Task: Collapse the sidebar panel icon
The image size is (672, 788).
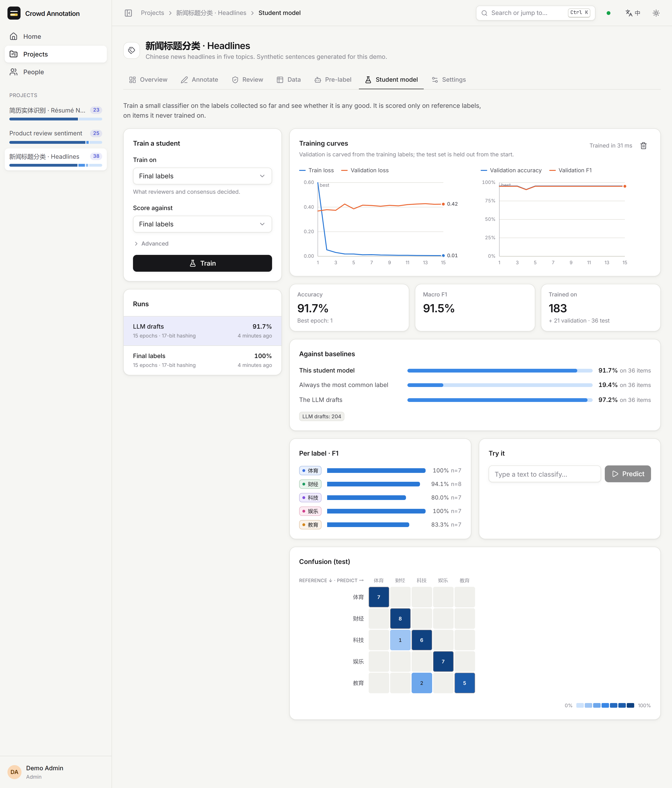Action: pos(129,13)
